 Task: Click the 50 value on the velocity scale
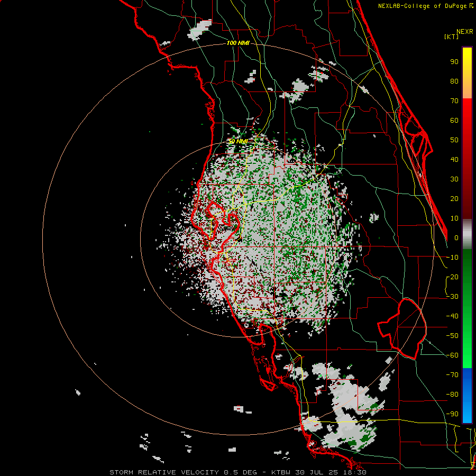coord(454,140)
